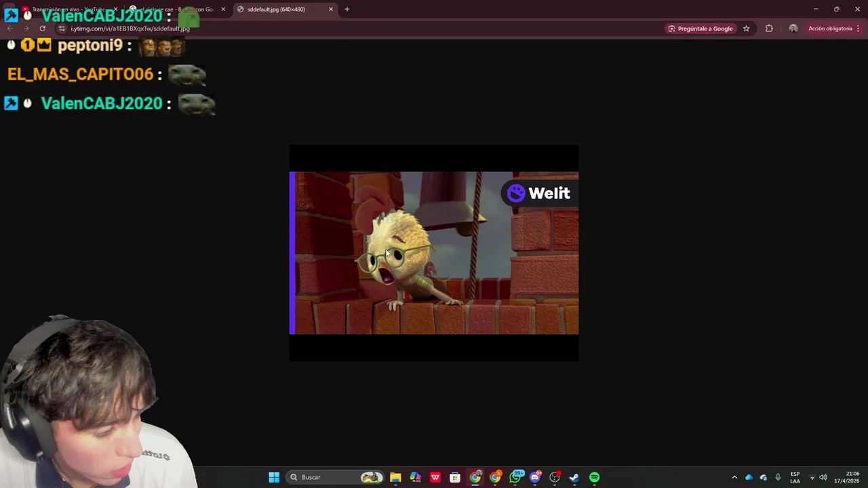Open OBS Studio from the taskbar

click(x=555, y=477)
